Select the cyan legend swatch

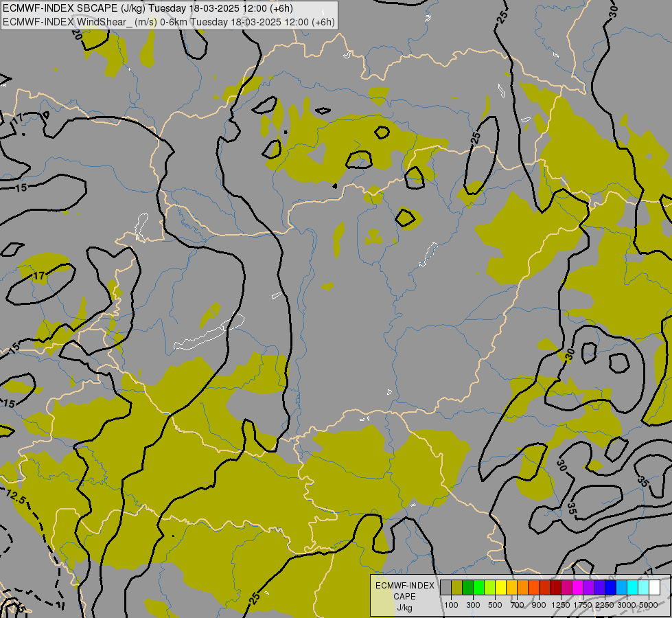(x=632, y=587)
